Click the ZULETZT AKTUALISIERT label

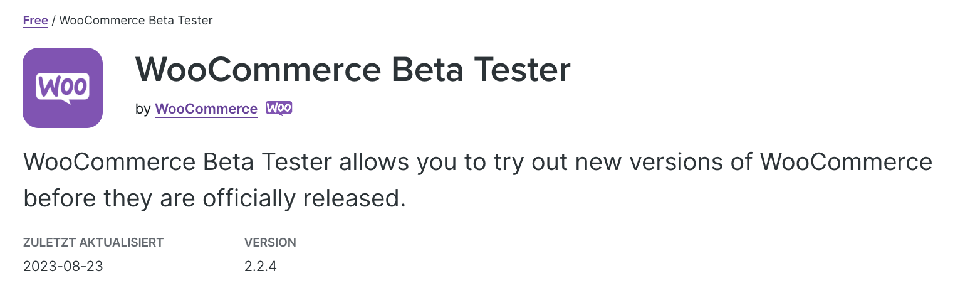tap(93, 242)
